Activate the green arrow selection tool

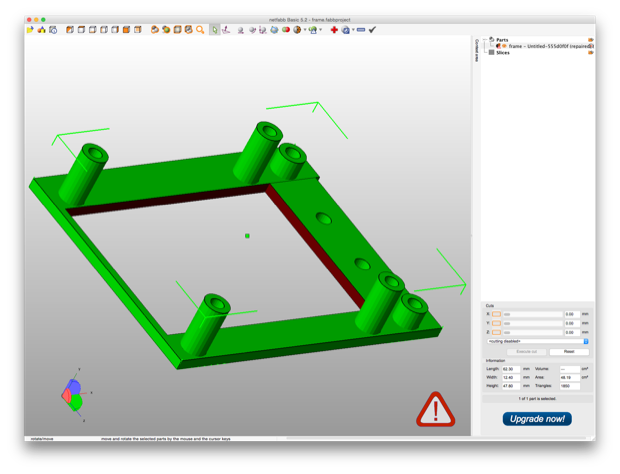tap(214, 30)
